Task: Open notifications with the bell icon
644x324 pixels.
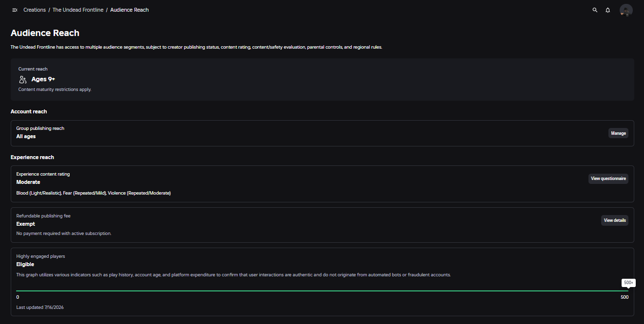Action: (x=608, y=10)
